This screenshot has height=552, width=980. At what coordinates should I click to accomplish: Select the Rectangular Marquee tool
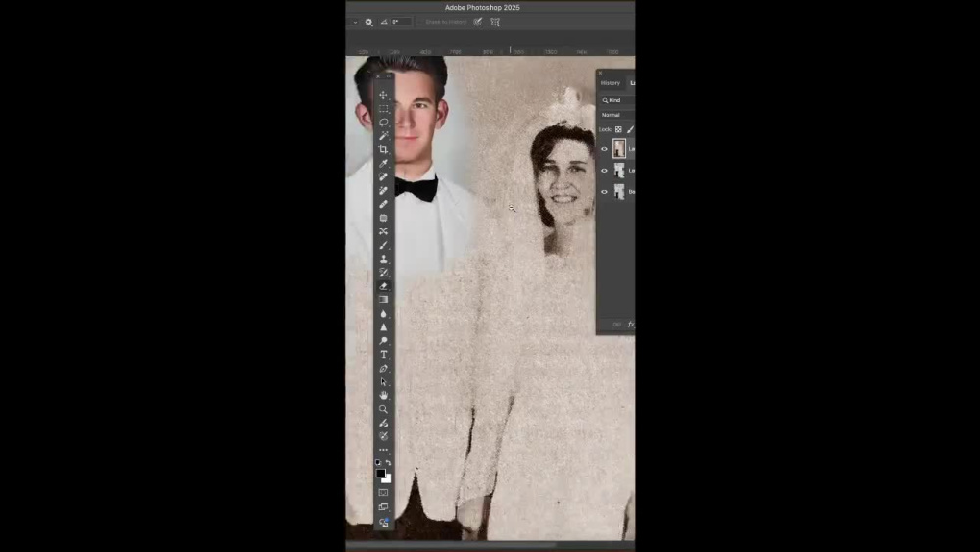[384, 109]
